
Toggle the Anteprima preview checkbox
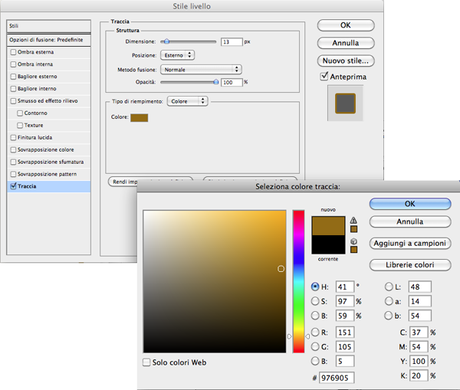324,76
